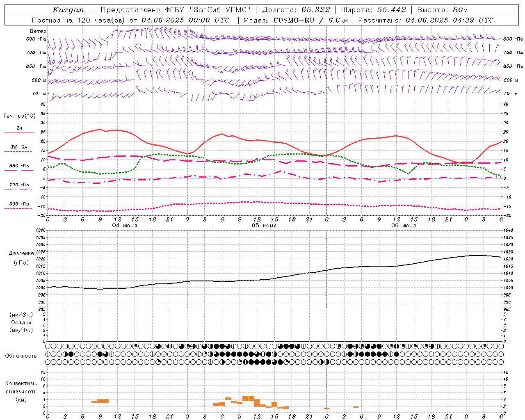The width and height of the screenshot is (525, 420).
Task: Click the Ветер panel label
Action: (x=38, y=31)
